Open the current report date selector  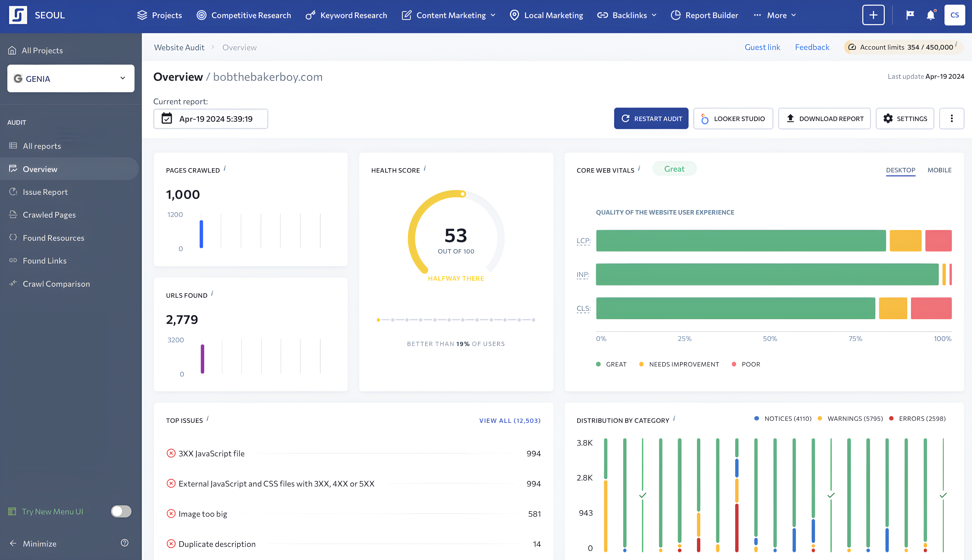click(x=211, y=118)
